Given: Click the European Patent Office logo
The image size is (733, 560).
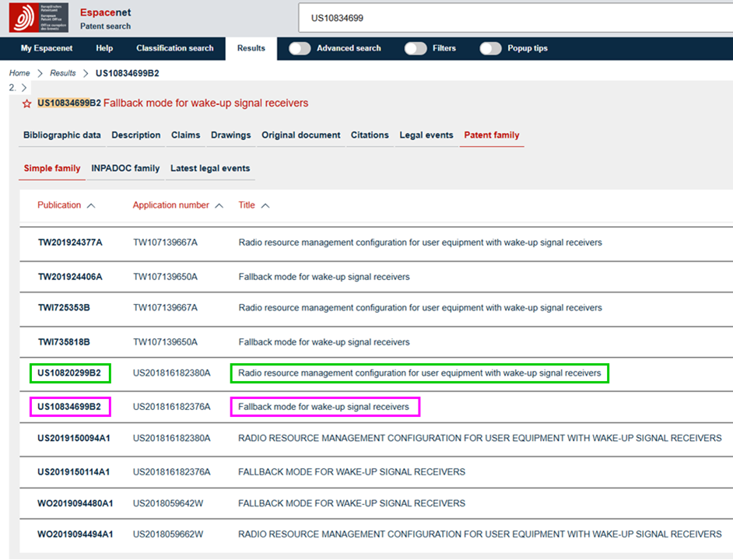Looking at the screenshot, I should coord(38,18).
